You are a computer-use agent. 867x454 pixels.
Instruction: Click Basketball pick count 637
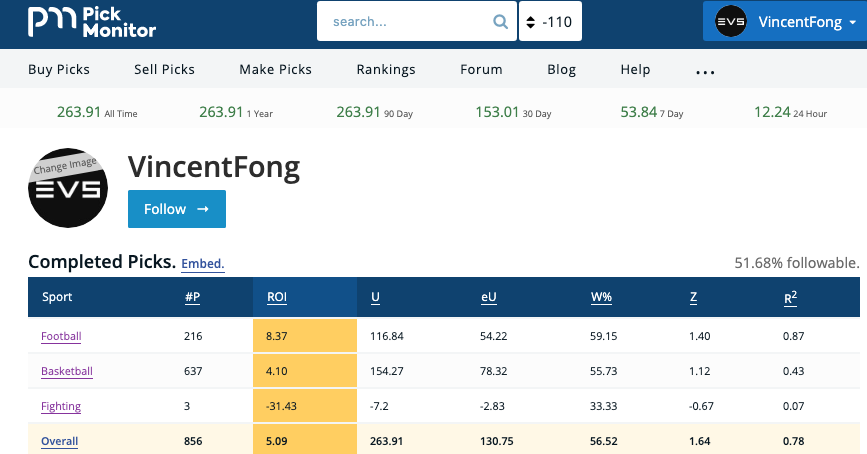pyautogui.click(x=193, y=371)
